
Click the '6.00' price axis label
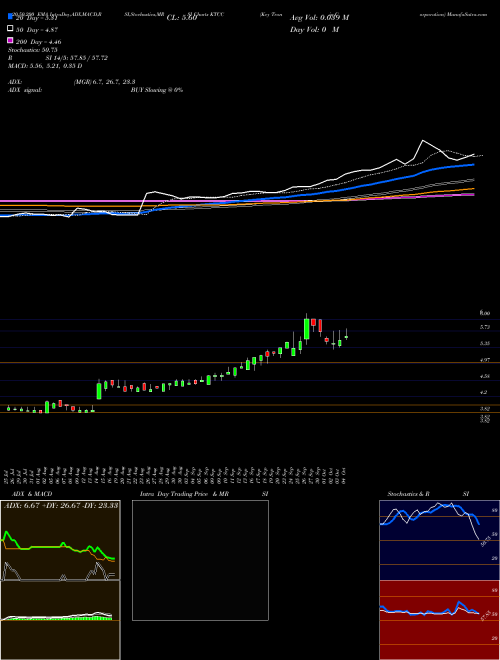click(x=484, y=313)
